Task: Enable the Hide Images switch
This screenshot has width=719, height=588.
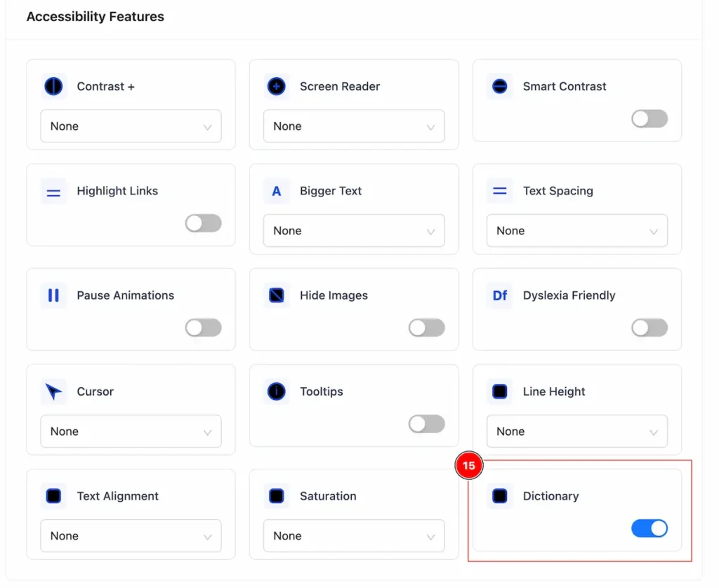Action: click(426, 328)
